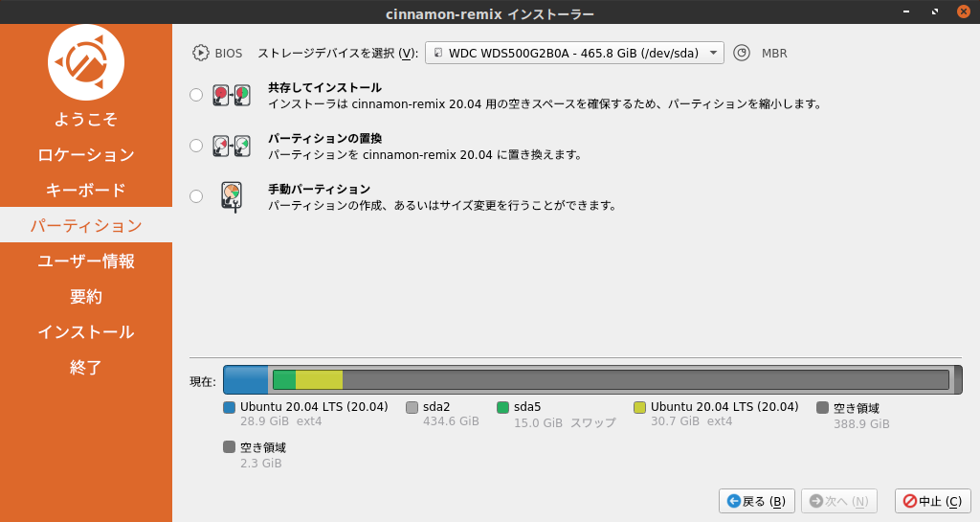This screenshot has height=522, width=980.
Task: Go to ロケーション step in sidebar
Action: click(x=85, y=154)
